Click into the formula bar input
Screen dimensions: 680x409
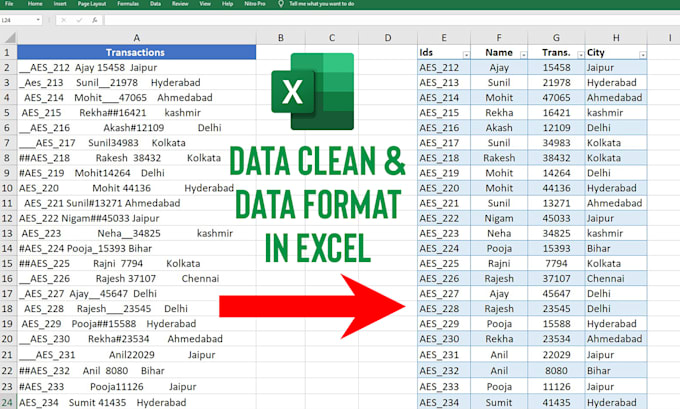pos(390,20)
